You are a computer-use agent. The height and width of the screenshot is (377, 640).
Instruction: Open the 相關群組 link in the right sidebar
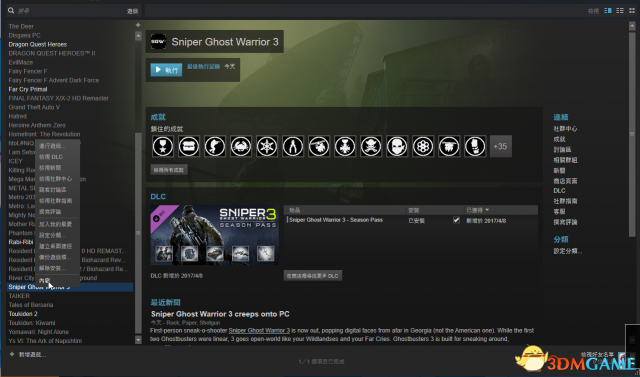pos(565,160)
